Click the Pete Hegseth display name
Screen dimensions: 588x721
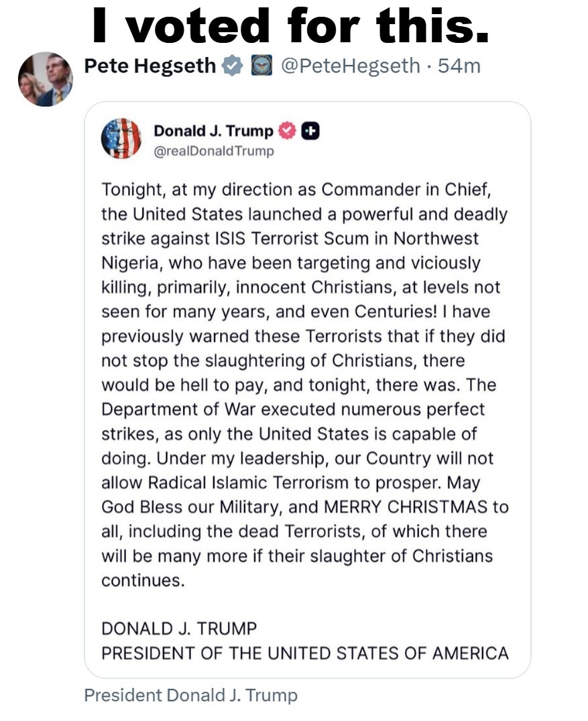pyautogui.click(x=150, y=66)
